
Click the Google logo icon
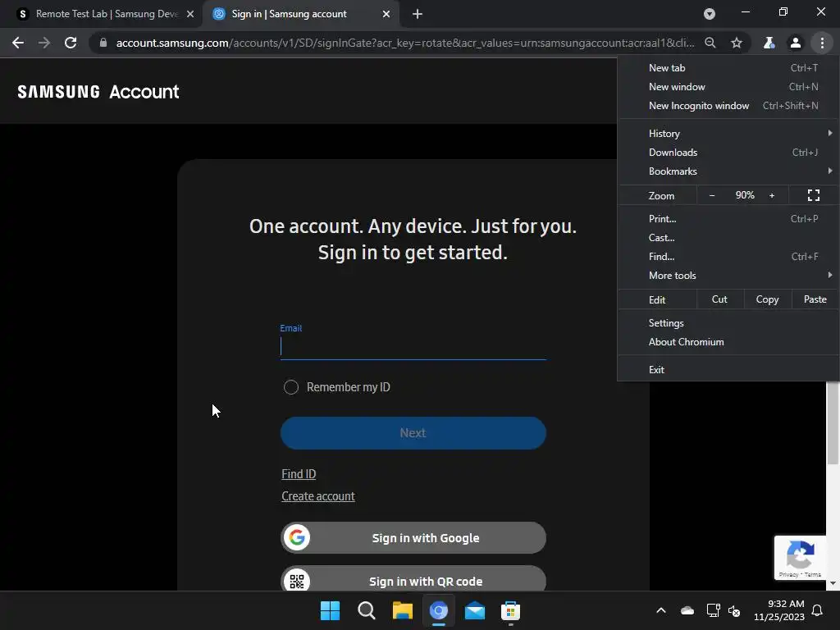point(297,537)
